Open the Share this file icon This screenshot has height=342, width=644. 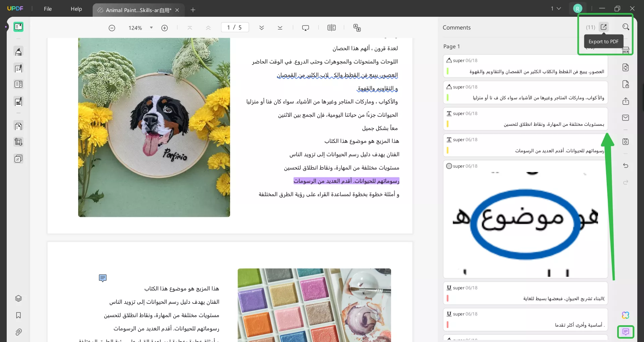[x=626, y=101]
